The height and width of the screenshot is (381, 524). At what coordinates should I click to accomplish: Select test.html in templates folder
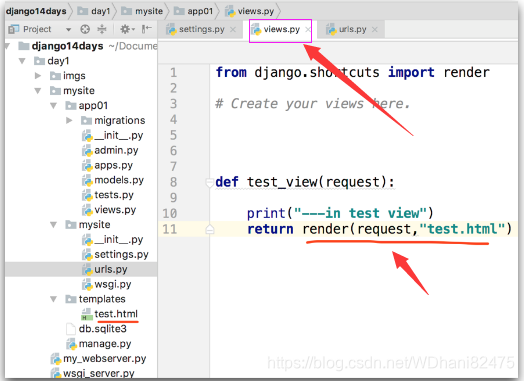pyautogui.click(x=116, y=314)
